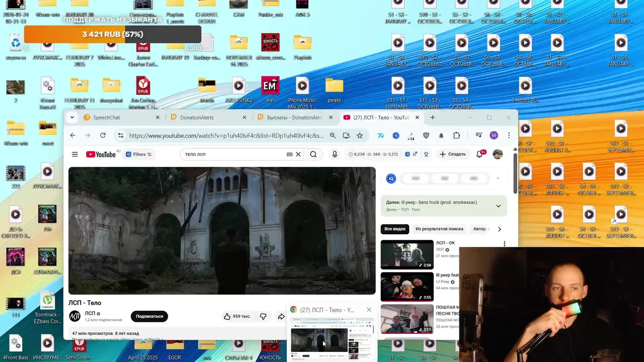Go to the YouTube home logo

[101, 154]
